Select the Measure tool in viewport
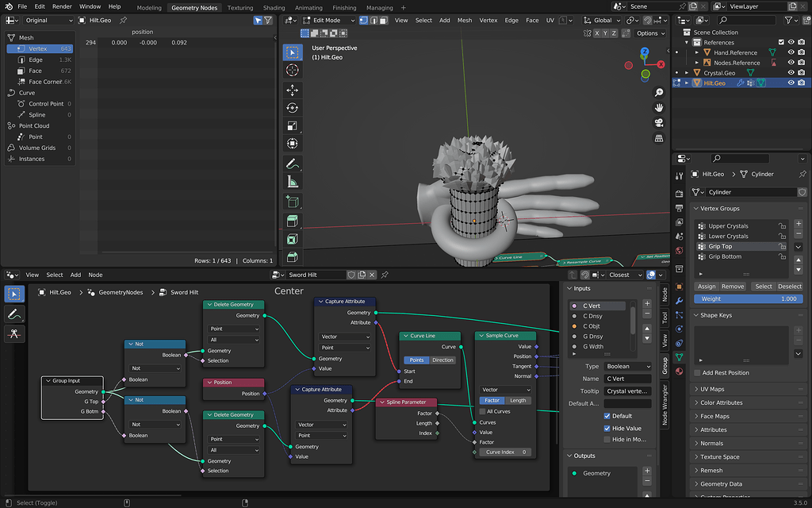Viewport: 812px width, 508px height. click(292, 182)
